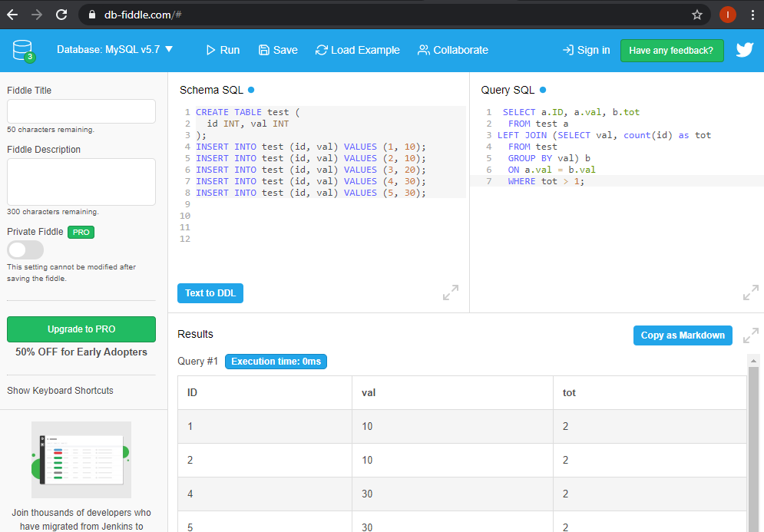
Task: Save the current fiddle
Action: pyautogui.click(x=278, y=50)
